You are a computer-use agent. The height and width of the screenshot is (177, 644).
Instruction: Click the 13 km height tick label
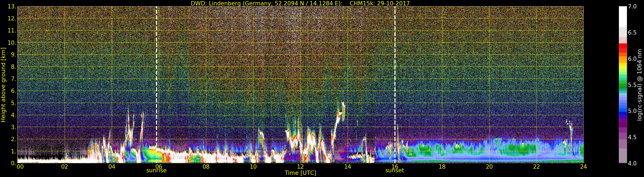(12, 7)
